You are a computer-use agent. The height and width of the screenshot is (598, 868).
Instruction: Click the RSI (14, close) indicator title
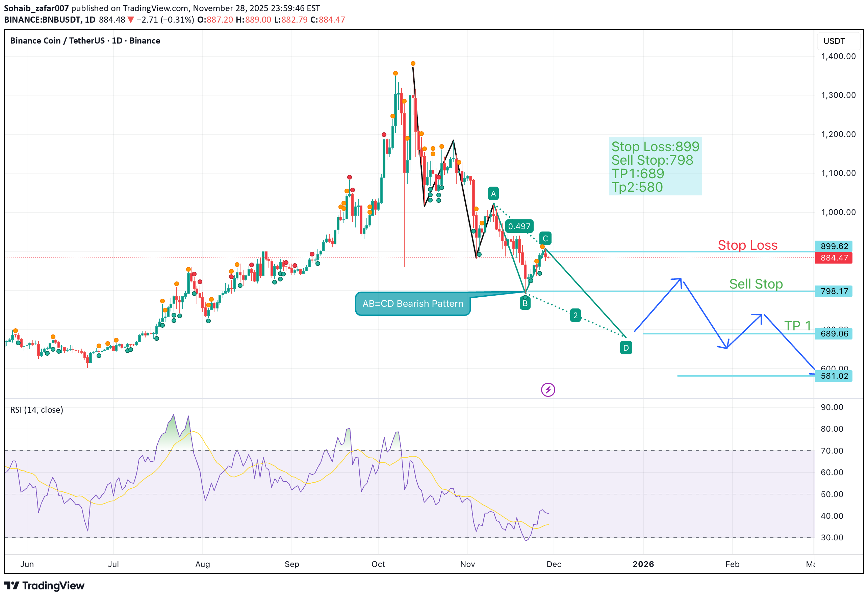coord(37,410)
